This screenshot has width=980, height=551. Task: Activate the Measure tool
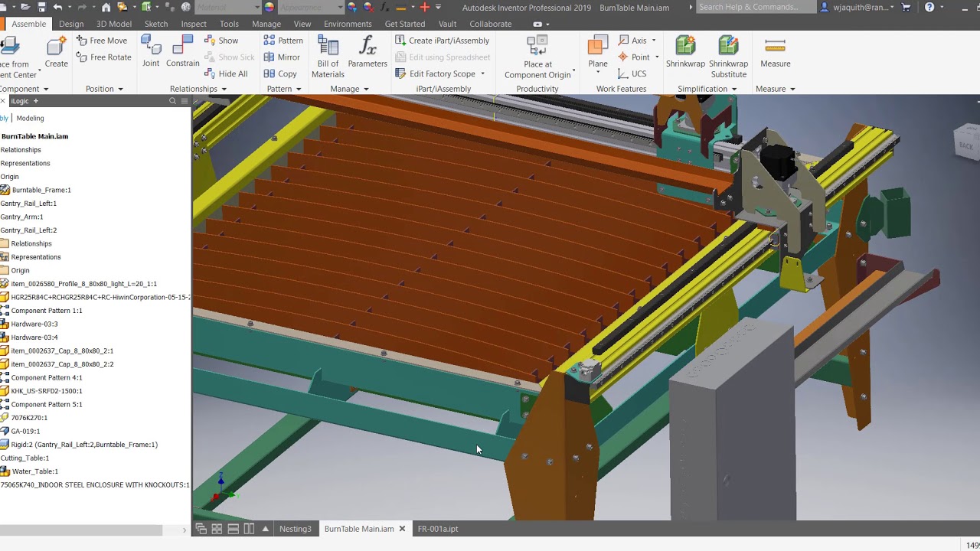pos(776,52)
